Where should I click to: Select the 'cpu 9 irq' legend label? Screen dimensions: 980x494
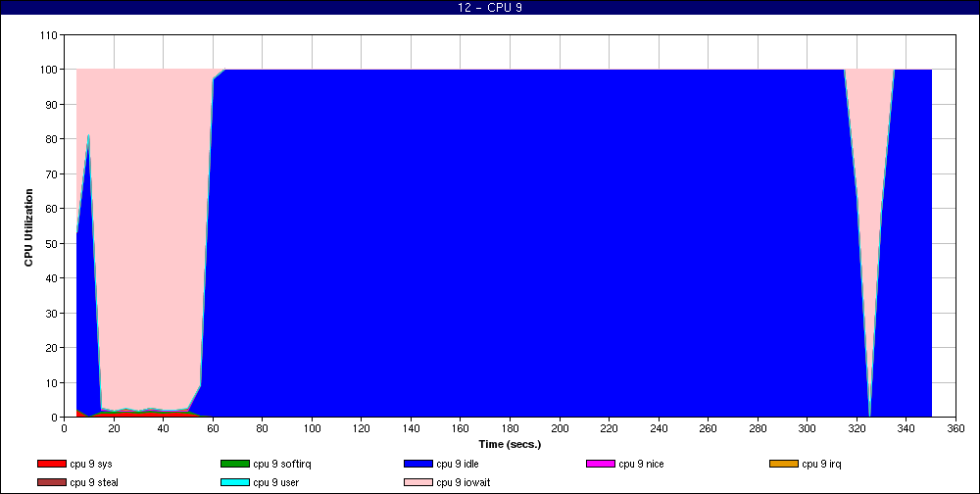(x=821, y=464)
